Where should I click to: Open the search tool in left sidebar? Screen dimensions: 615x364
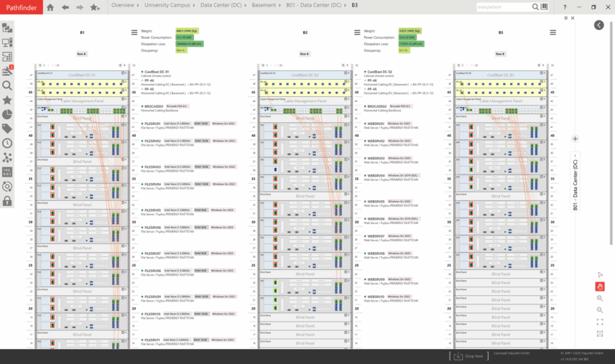click(7, 85)
